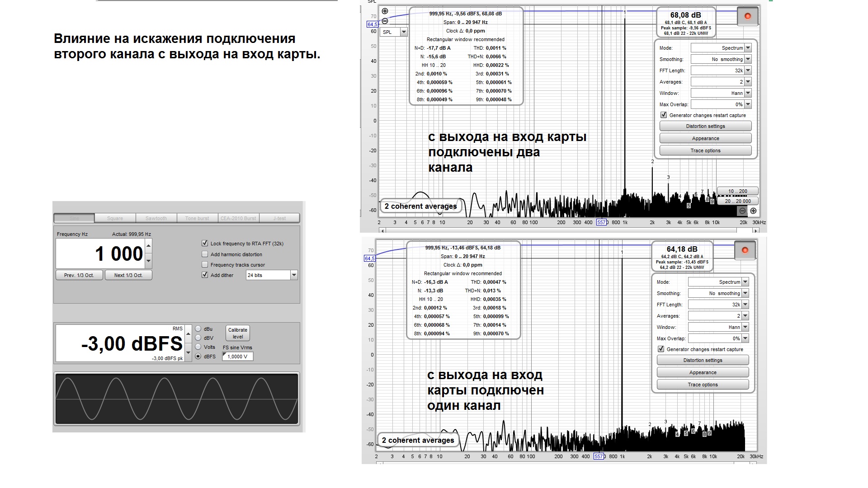
Task: Select the Tone burst generator tab
Action: [x=197, y=218]
